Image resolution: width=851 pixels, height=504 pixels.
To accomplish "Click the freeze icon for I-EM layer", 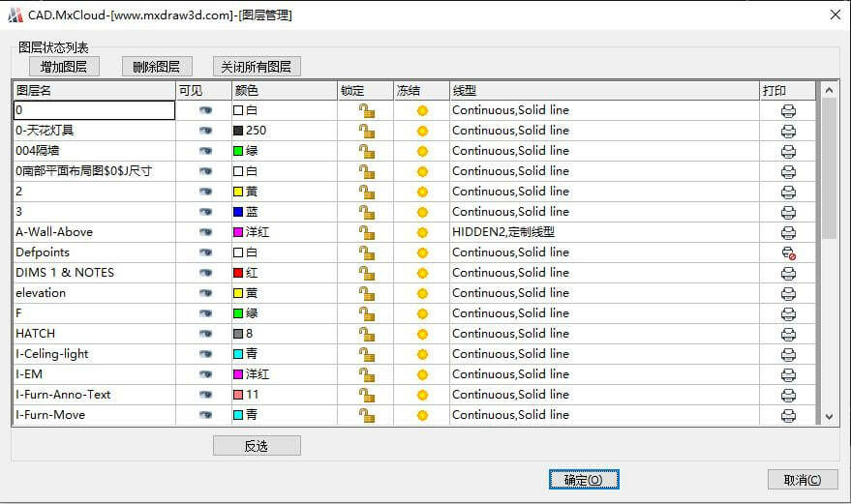I will tap(422, 374).
